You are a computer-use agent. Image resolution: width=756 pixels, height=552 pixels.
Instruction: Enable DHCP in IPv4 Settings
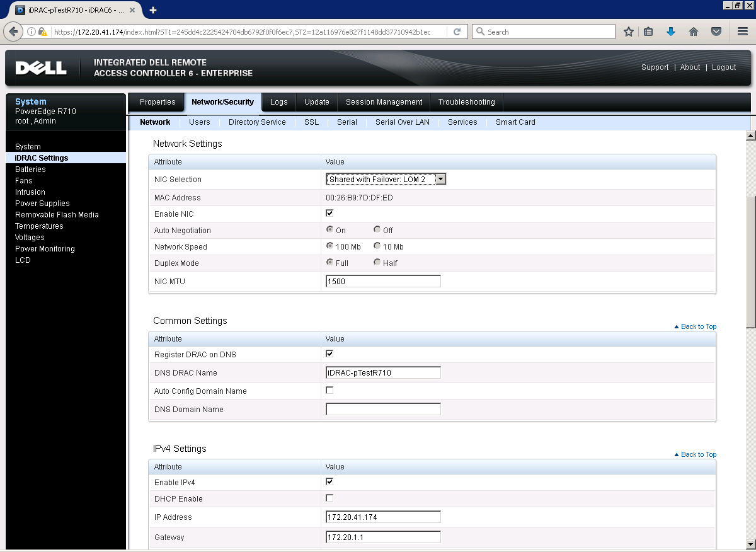329,498
